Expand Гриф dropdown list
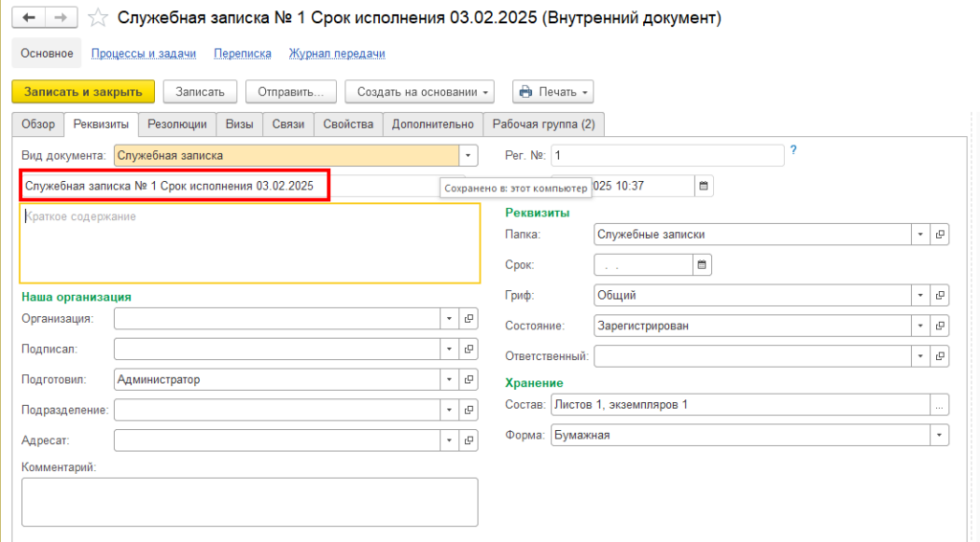This screenshot has width=980, height=542. tap(920, 295)
